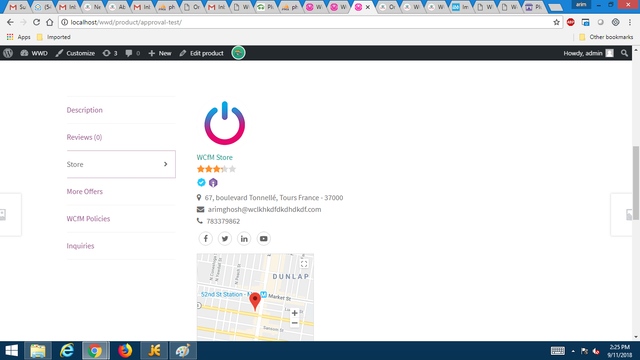Click the boulevard Tonnellé store address
640x360 pixels.
click(x=274, y=198)
